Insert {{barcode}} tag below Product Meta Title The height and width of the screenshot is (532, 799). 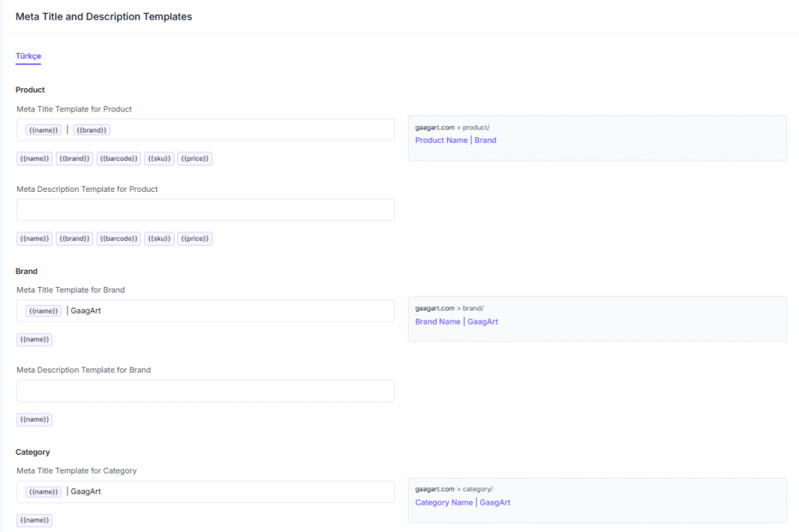[x=119, y=158]
